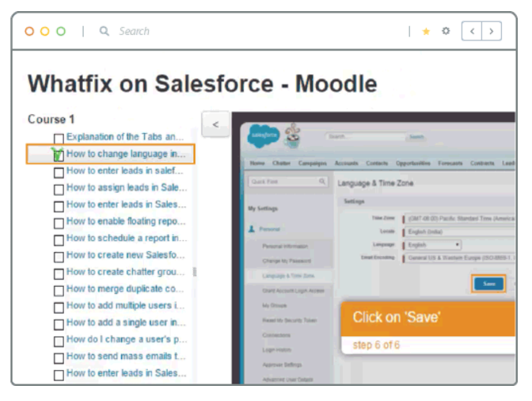The width and height of the screenshot is (532, 401).
Task: Open the Time Zone dropdown field
Action: coord(459,218)
